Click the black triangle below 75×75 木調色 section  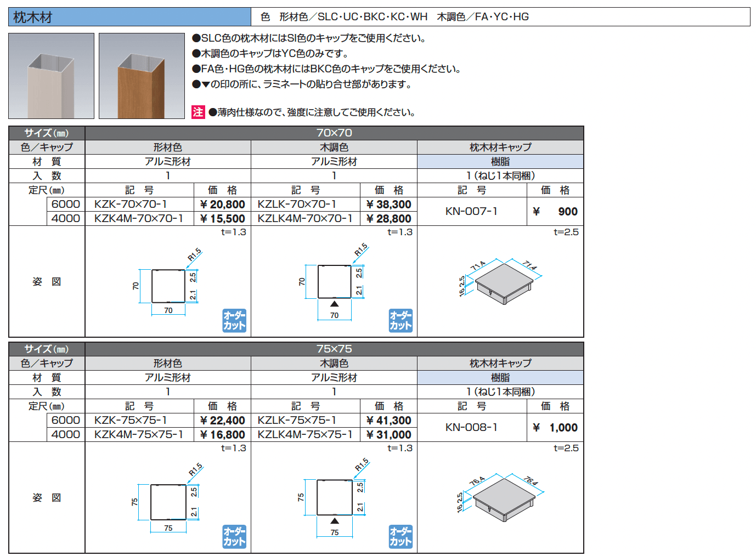pos(335,520)
